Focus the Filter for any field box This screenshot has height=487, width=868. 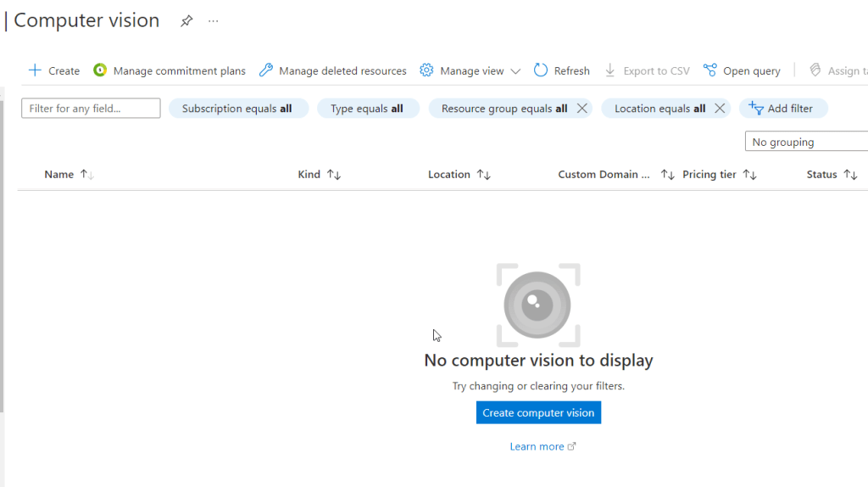click(x=91, y=108)
